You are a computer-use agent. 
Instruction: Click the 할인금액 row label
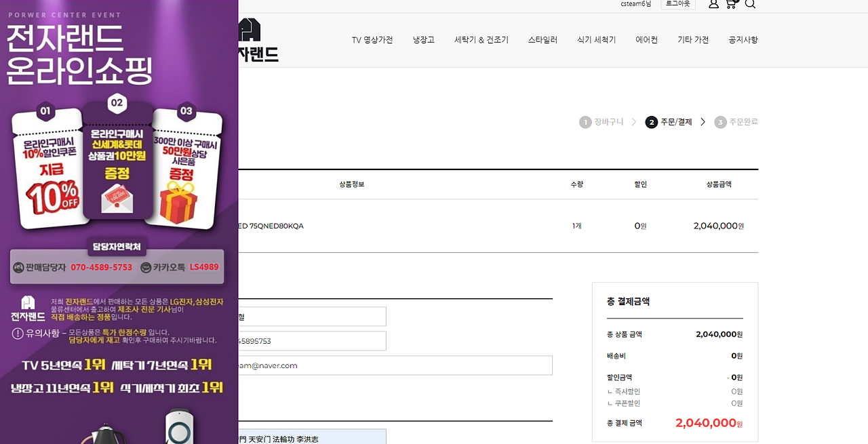(620, 378)
